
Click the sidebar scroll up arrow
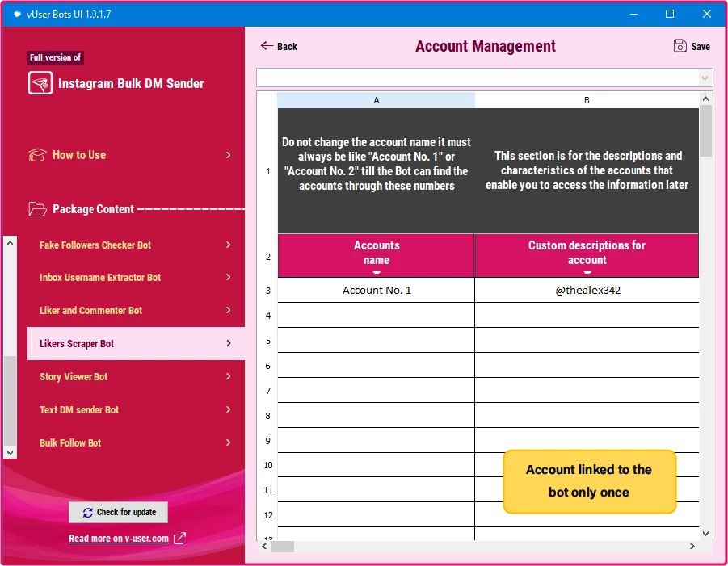click(x=11, y=243)
